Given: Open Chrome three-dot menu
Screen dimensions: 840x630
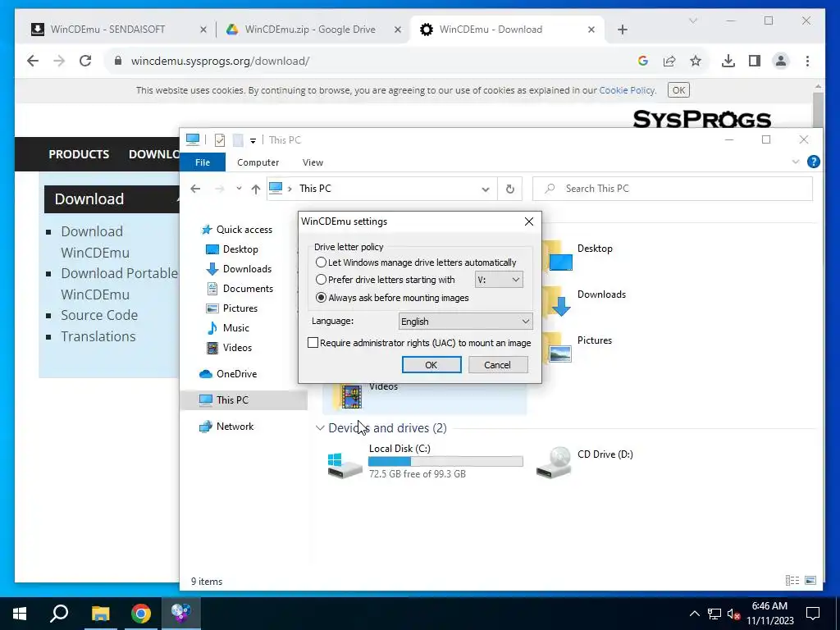Looking at the screenshot, I should [807, 61].
